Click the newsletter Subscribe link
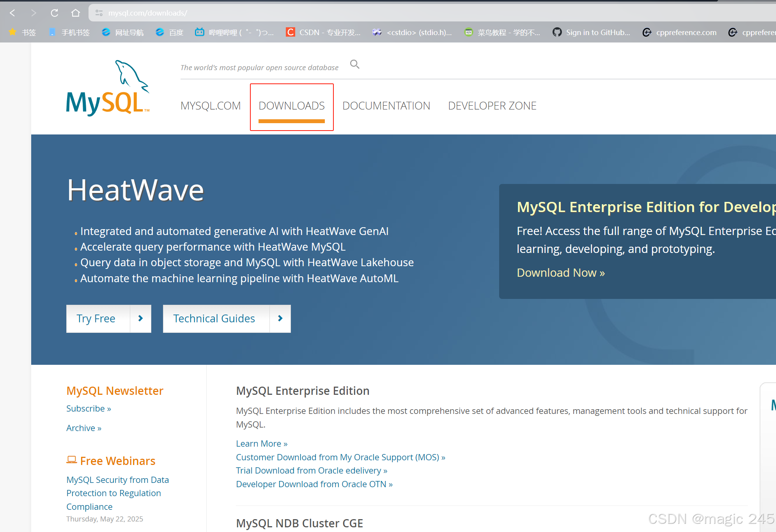 click(x=89, y=408)
